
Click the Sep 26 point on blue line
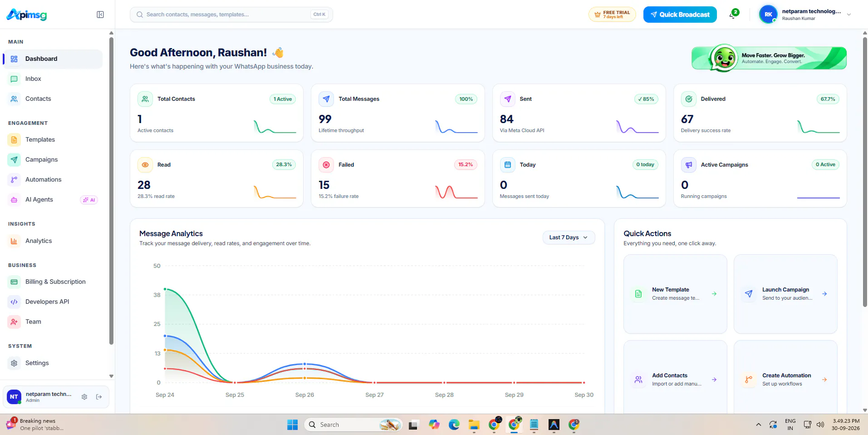coord(304,364)
